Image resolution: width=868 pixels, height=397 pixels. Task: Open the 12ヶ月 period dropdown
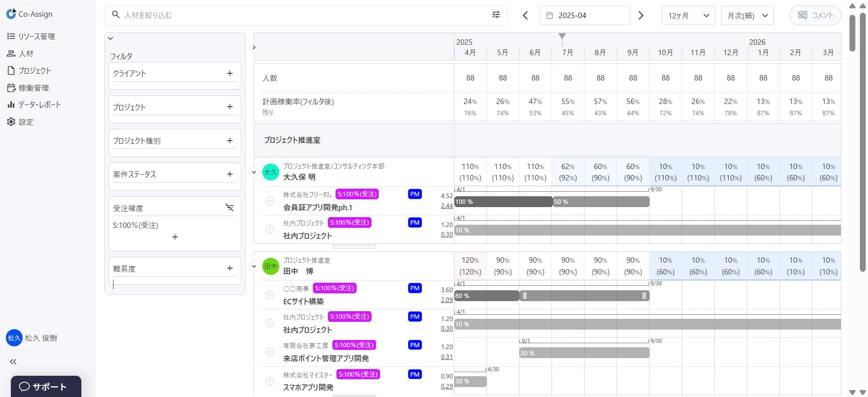point(688,15)
